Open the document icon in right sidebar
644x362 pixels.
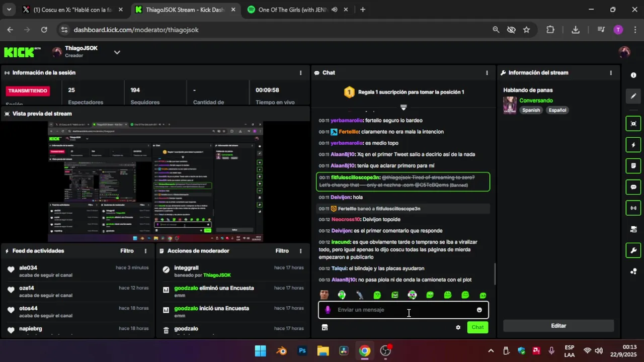pos(633,166)
